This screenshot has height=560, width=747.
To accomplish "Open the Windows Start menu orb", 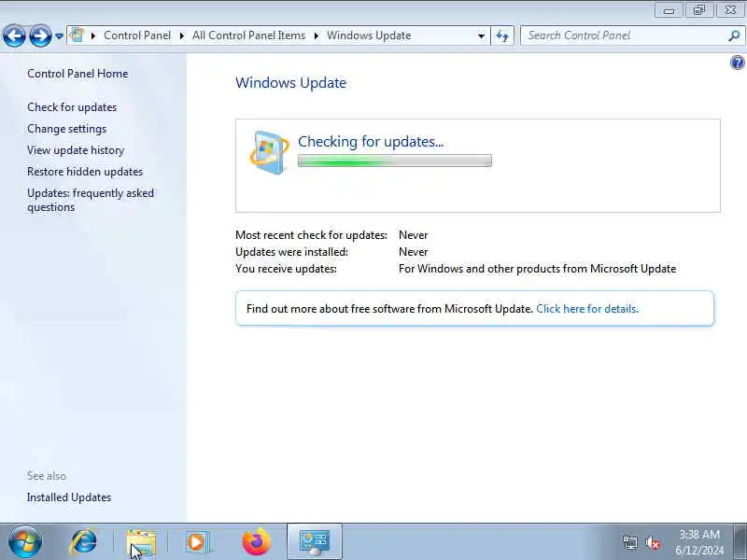I will pyautogui.click(x=25, y=542).
